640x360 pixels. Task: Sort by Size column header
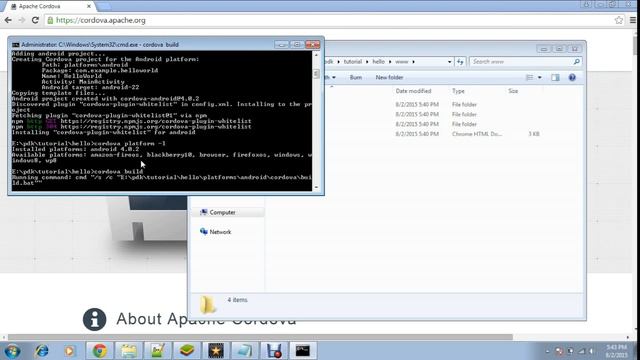pyautogui.click(x=513, y=91)
